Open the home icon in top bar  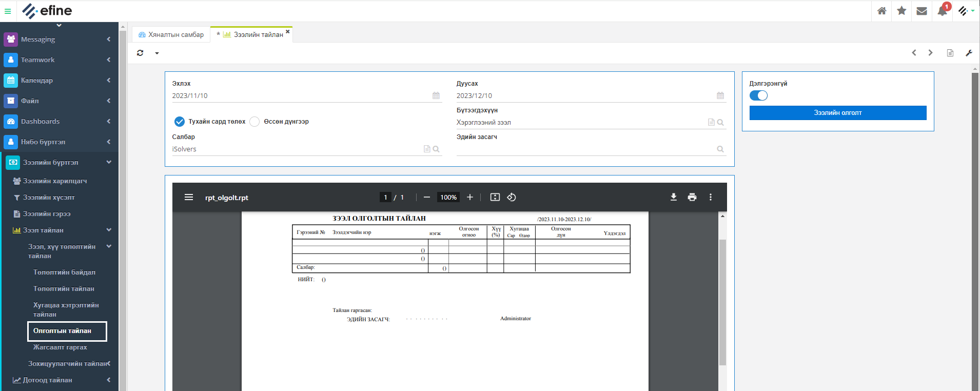pyautogui.click(x=881, y=11)
